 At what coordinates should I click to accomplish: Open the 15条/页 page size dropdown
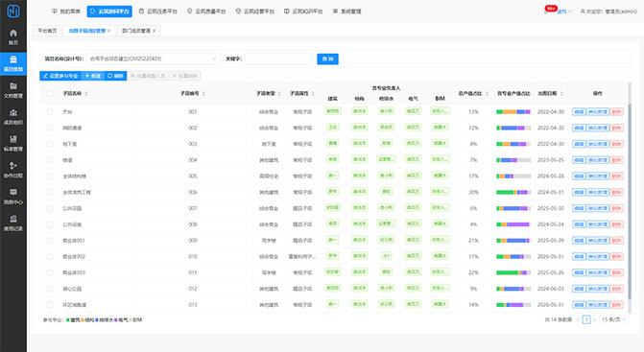point(613,319)
